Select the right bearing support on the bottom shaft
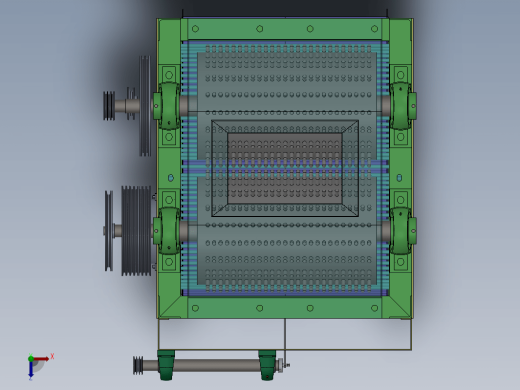The height and width of the screenshot is (390, 520). coord(267,365)
